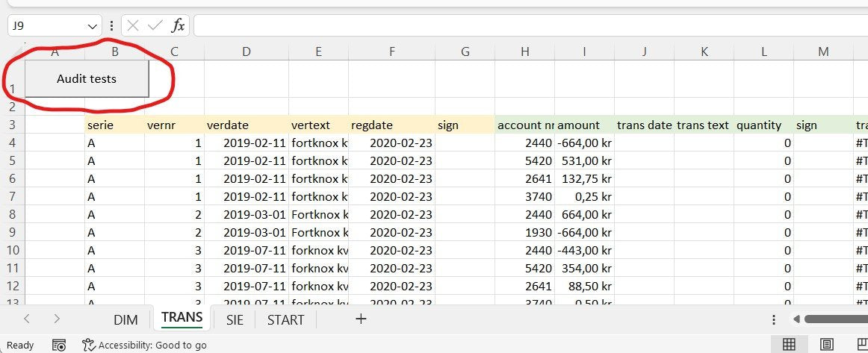Click into the formula bar input field

pyautogui.click(x=523, y=25)
